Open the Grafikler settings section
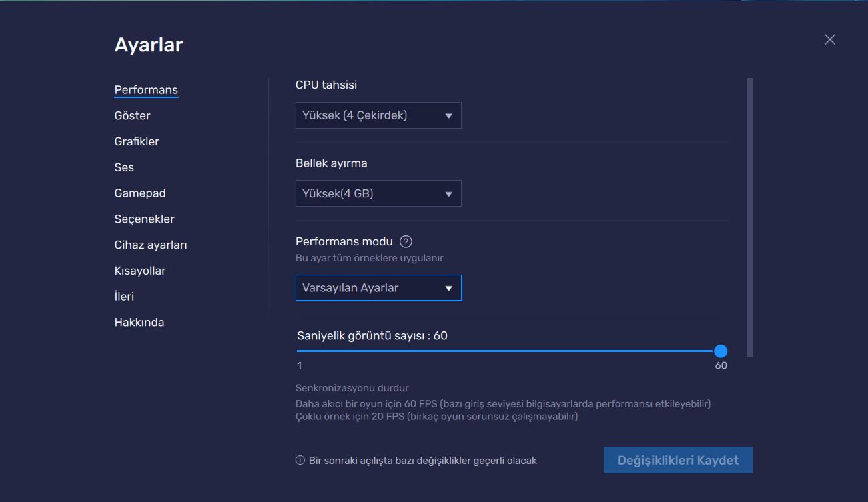868x502 pixels. (137, 141)
